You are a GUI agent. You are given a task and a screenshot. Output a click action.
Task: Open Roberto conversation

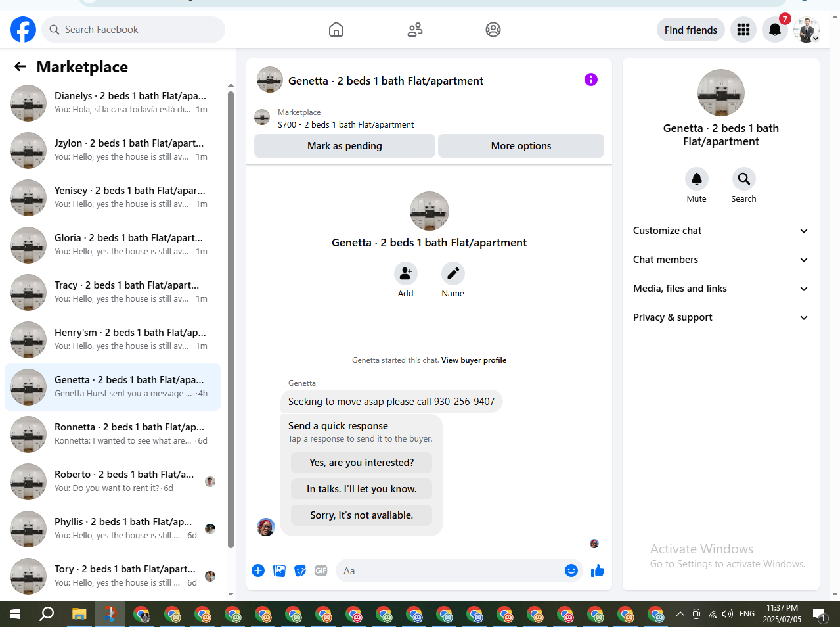[x=112, y=482]
